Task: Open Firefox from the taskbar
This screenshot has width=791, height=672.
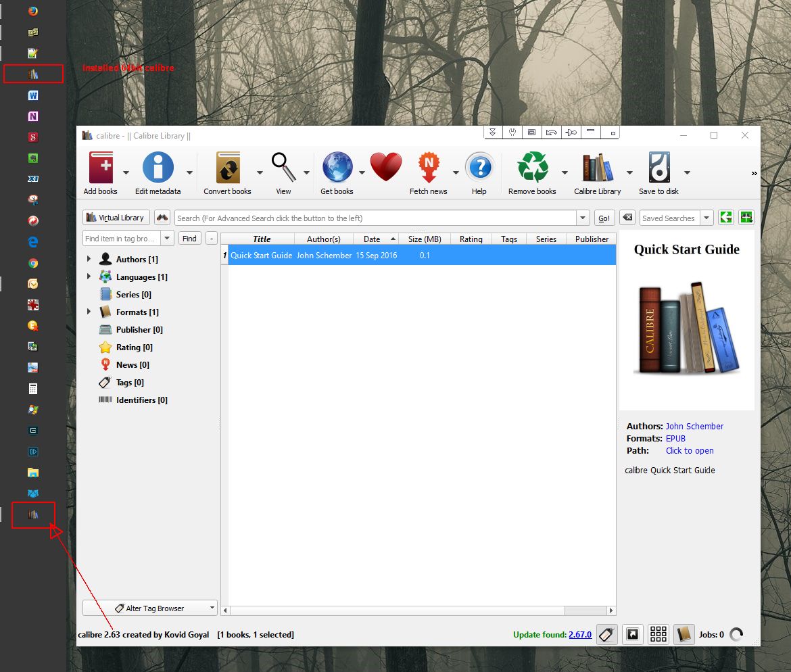Action: coord(33,11)
